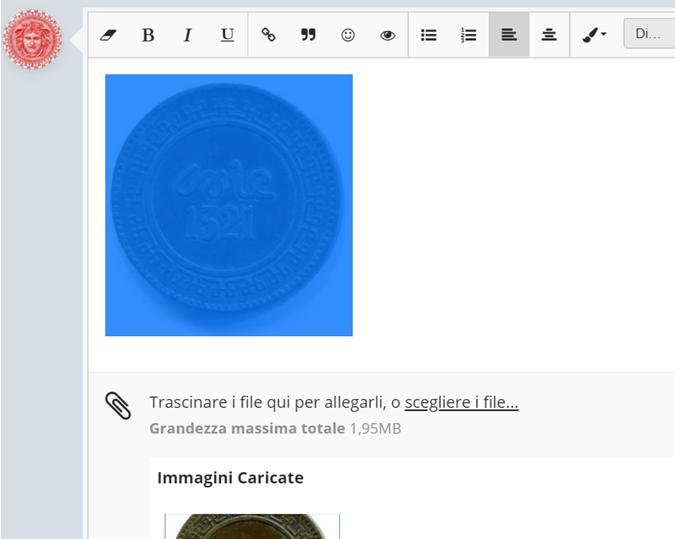Insert a numbered list
The width and height of the screenshot is (675, 539).
coord(468,35)
